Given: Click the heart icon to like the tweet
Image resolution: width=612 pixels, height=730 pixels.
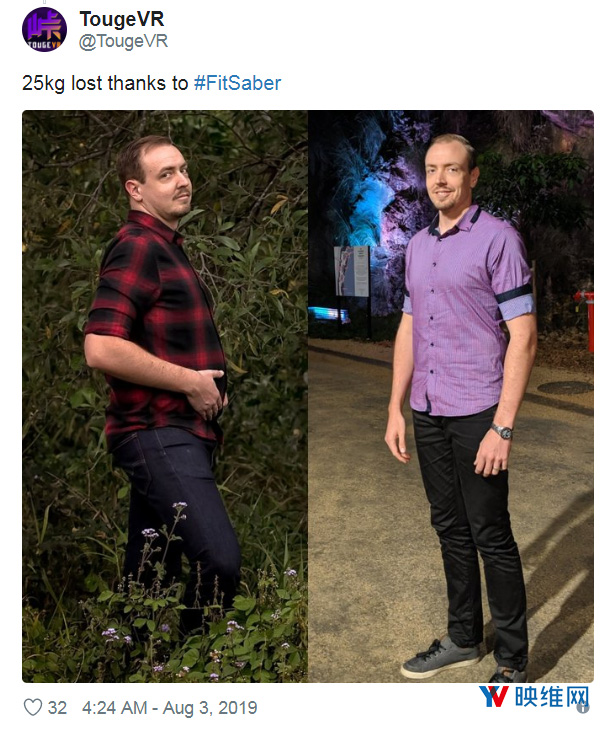Looking at the screenshot, I should click(x=33, y=707).
